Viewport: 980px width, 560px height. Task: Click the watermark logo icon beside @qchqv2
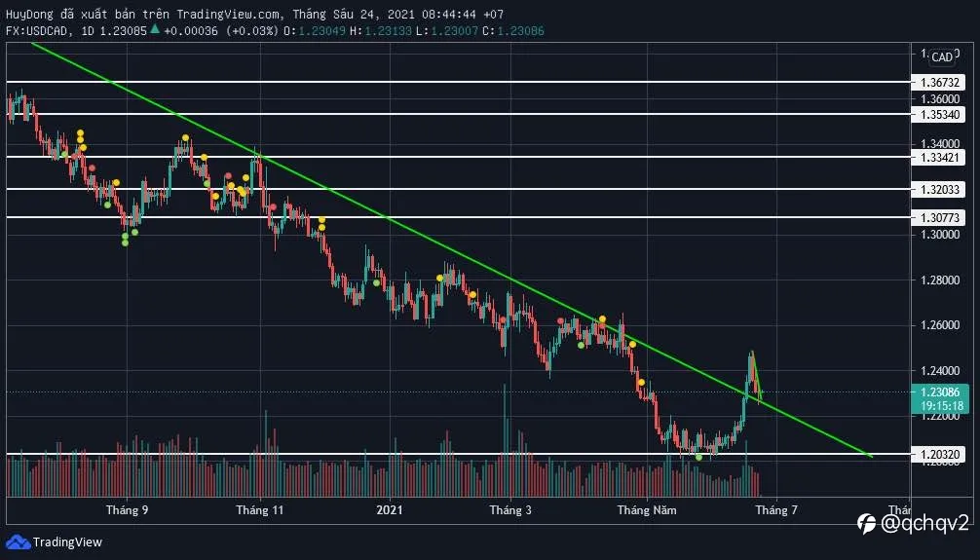tap(866, 523)
